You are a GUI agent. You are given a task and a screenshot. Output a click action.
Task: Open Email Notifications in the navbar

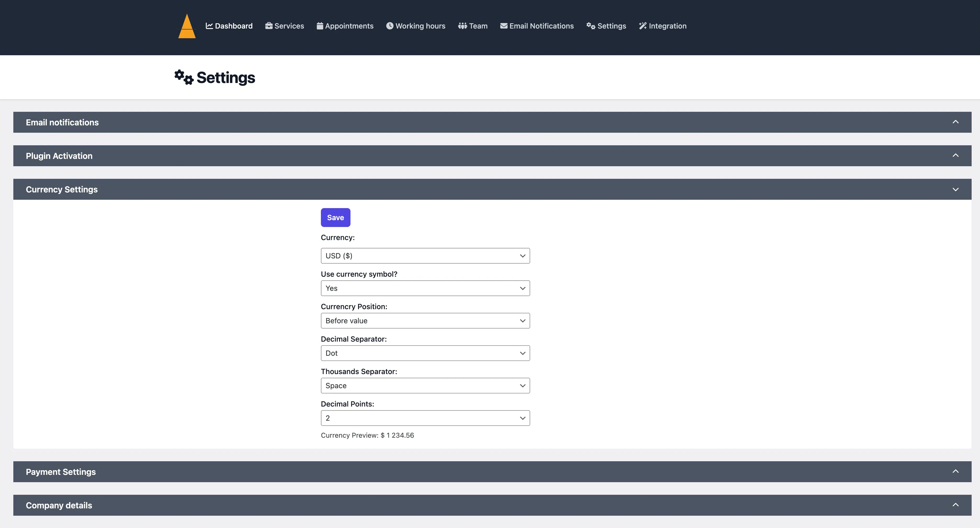pos(537,26)
